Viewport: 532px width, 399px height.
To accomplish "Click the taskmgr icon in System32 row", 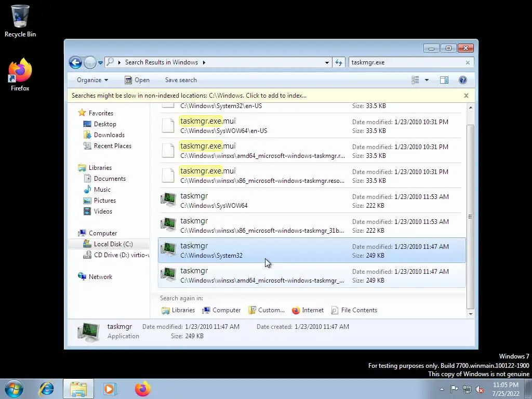I will click(x=168, y=250).
